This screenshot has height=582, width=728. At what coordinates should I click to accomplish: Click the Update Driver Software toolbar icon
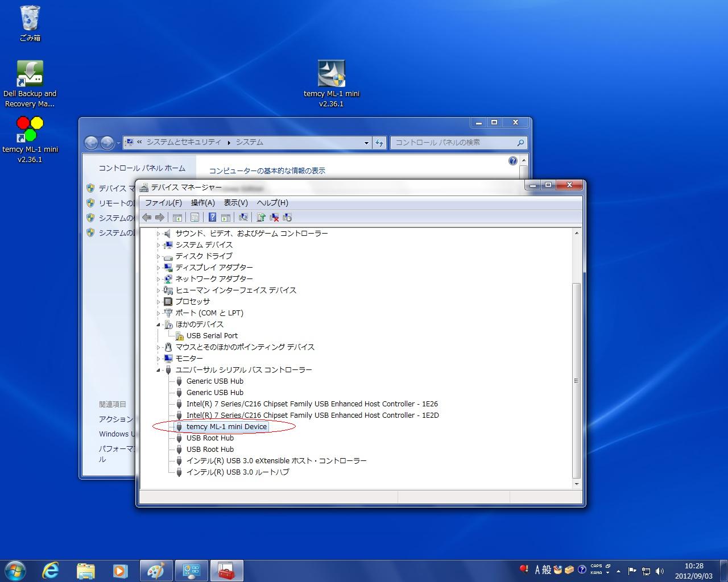(261, 217)
